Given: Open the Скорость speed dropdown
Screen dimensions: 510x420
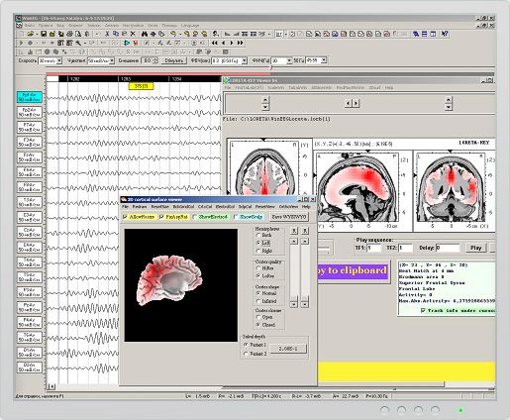Looking at the screenshot, I should point(59,60).
